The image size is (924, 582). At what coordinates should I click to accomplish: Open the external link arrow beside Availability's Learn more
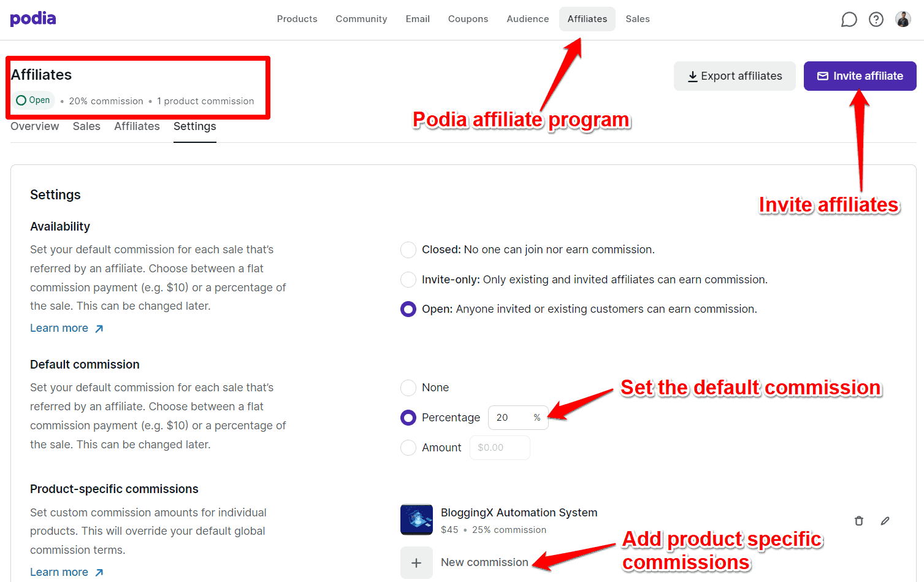pyautogui.click(x=99, y=327)
